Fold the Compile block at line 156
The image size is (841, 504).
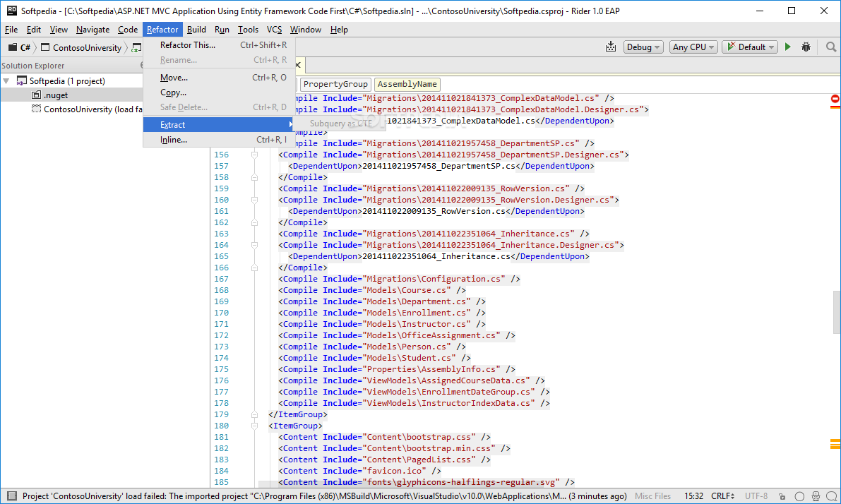coord(255,155)
